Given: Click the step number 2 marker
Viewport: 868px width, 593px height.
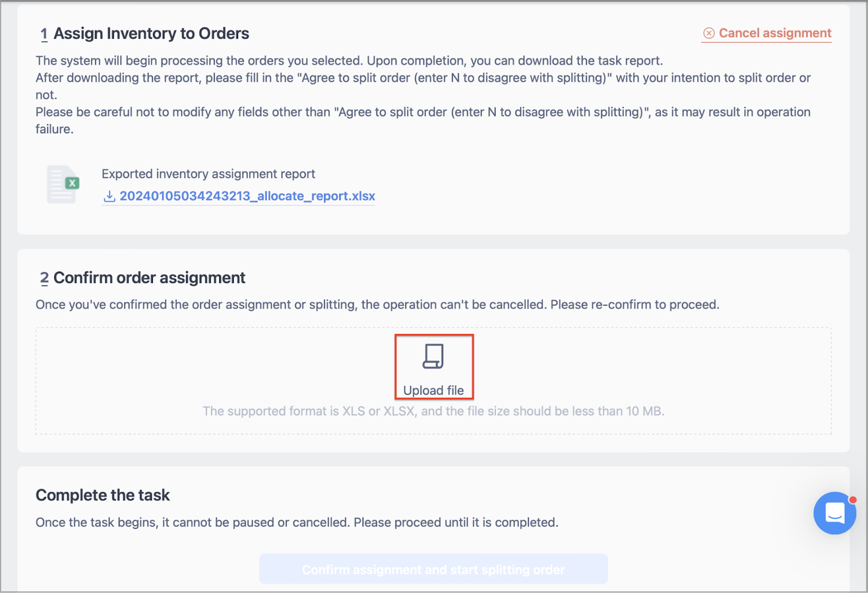Looking at the screenshot, I should (x=44, y=279).
